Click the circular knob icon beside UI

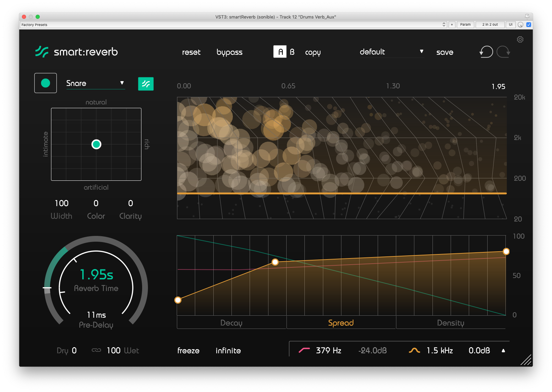[520, 25]
